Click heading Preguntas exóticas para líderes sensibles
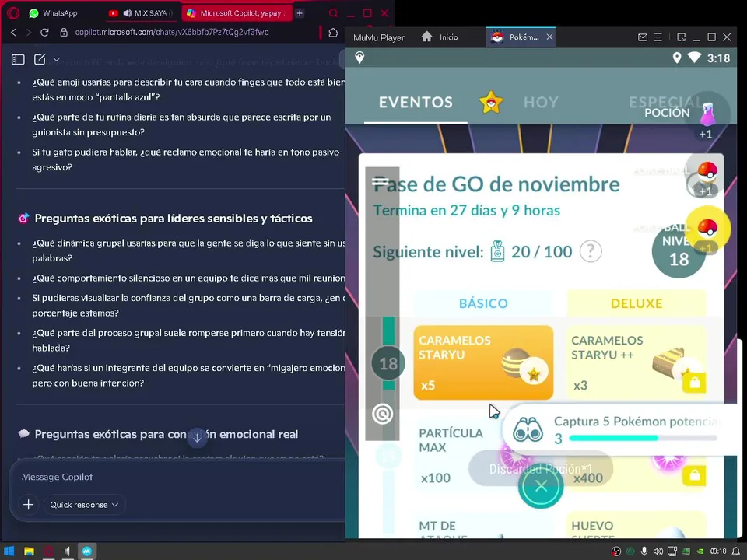The height and width of the screenshot is (560, 747). click(174, 219)
